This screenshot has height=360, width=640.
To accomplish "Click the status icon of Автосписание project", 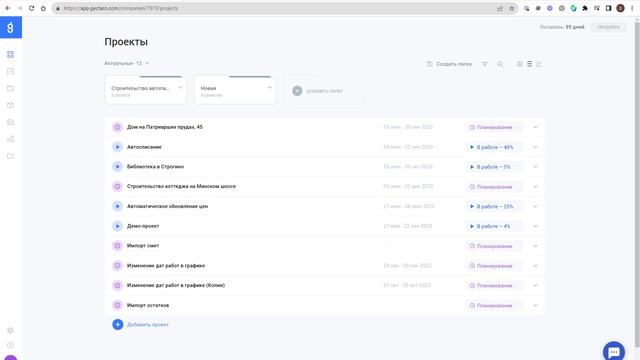I will point(117,147).
